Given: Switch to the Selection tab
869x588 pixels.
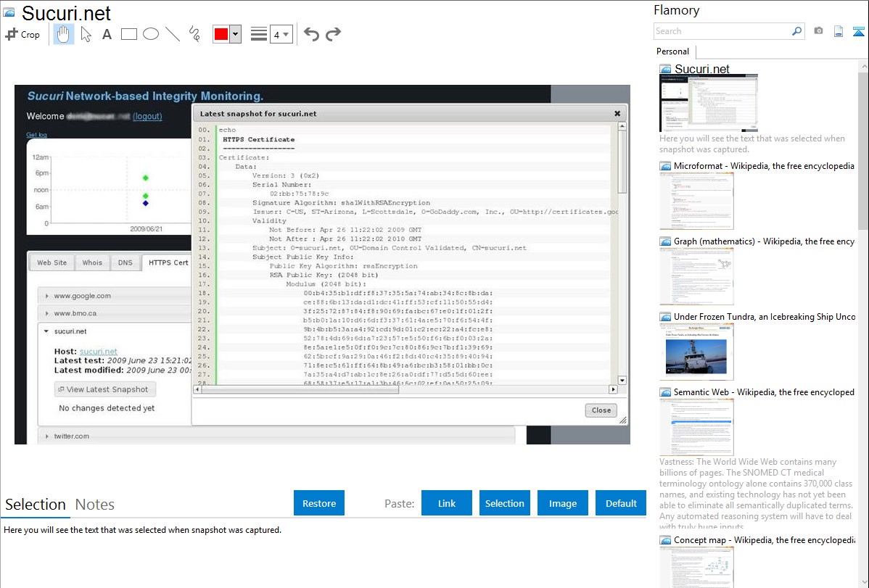Looking at the screenshot, I should (x=36, y=505).
